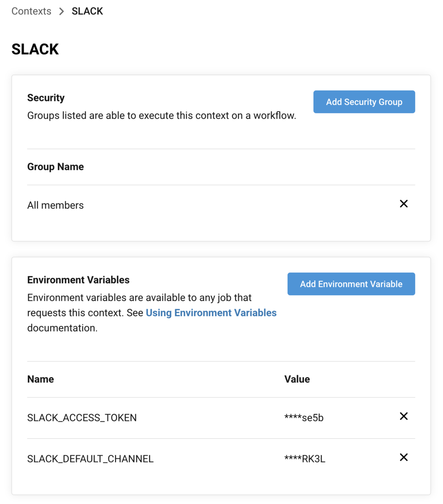The height and width of the screenshot is (504, 443).
Task: Open the Using Environment Variables documentation link
Action: 211,313
